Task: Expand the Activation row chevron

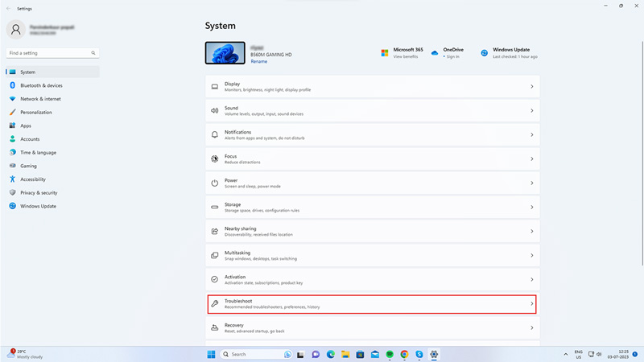Action: (x=532, y=279)
